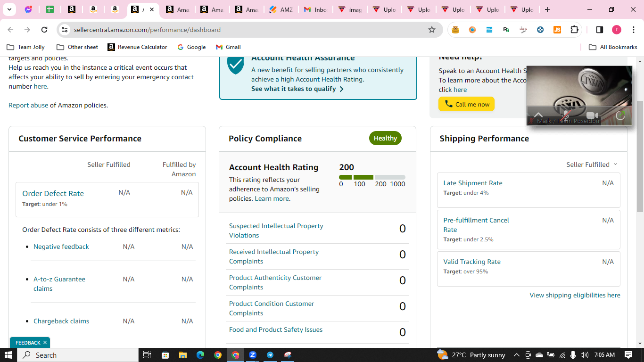
Task: Switch to the Messenger tab
Action: (x=28, y=9)
